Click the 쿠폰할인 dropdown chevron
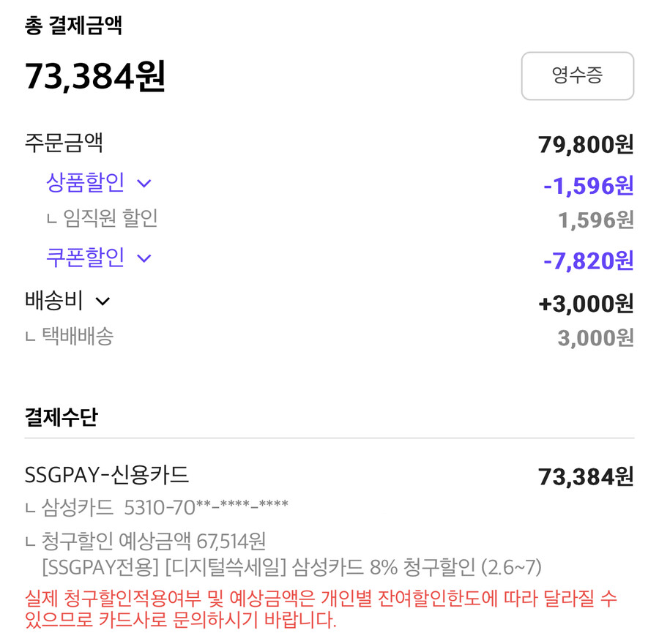 pyautogui.click(x=144, y=258)
